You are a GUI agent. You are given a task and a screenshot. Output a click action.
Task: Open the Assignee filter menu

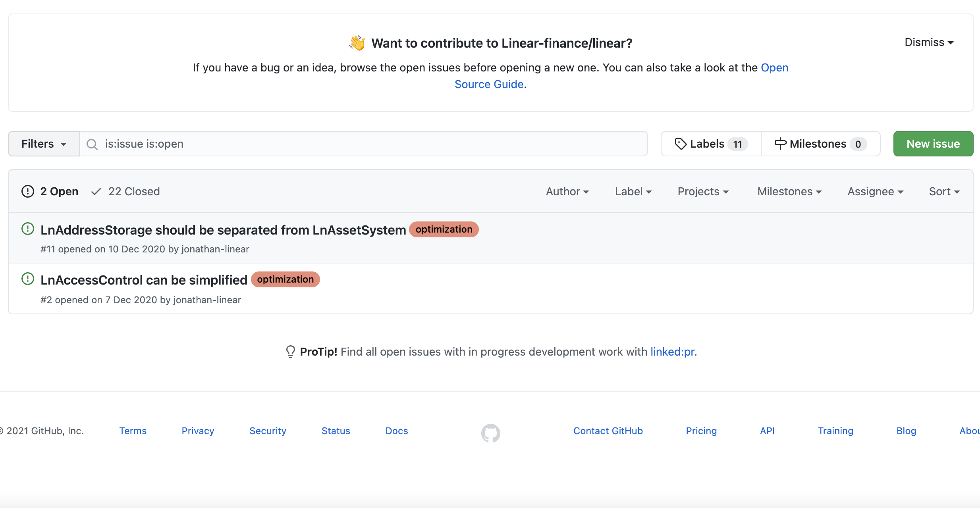click(x=875, y=191)
